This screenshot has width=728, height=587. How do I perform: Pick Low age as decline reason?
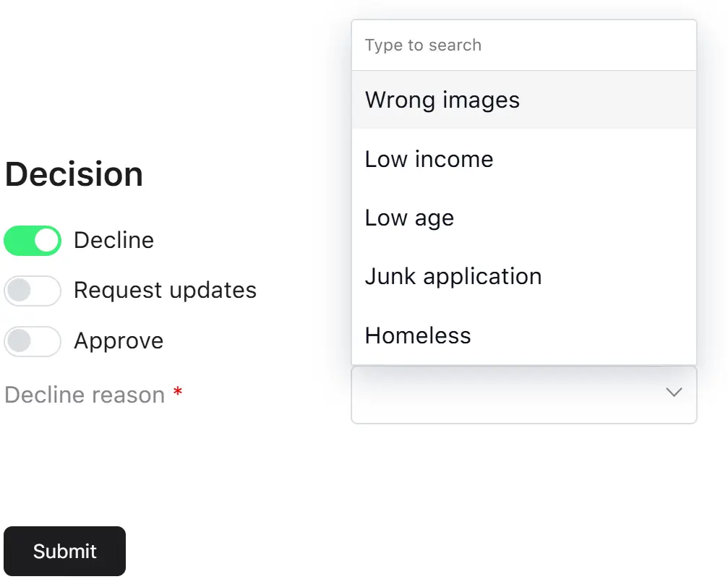pos(523,218)
